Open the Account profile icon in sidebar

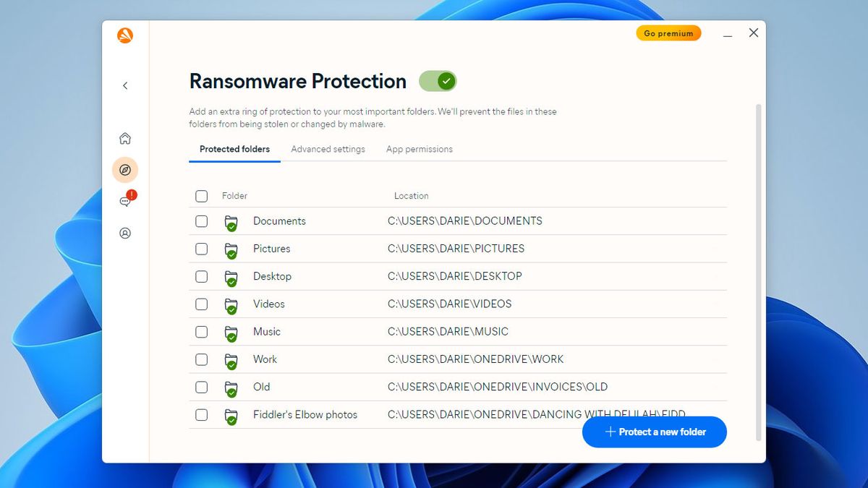tap(125, 234)
